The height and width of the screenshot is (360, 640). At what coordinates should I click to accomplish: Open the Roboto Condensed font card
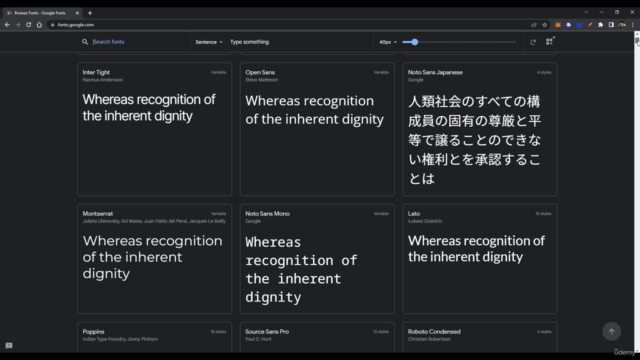480,338
